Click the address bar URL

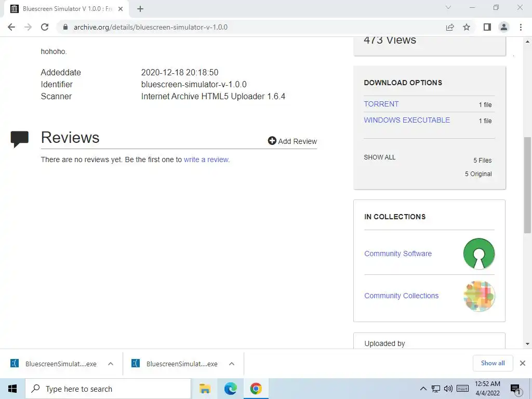coord(151,27)
